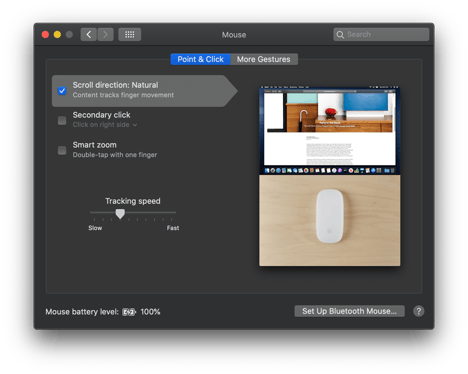Open help with the question mark button
468x374 pixels.
click(x=419, y=311)
